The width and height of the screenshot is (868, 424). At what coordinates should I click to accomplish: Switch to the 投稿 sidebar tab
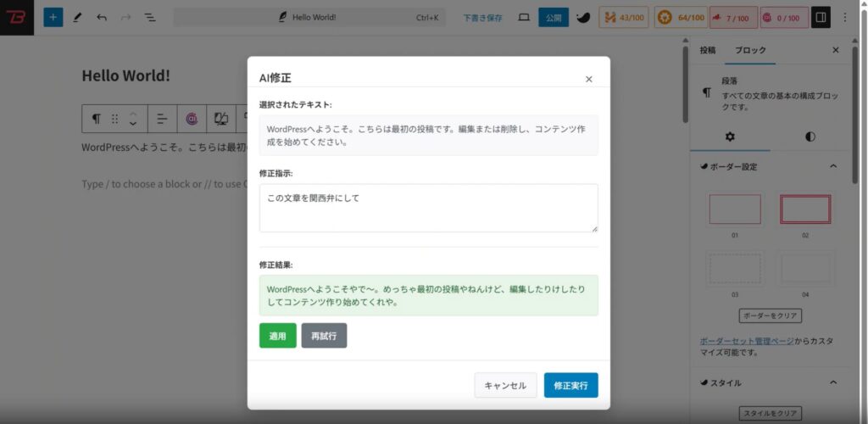708,50
